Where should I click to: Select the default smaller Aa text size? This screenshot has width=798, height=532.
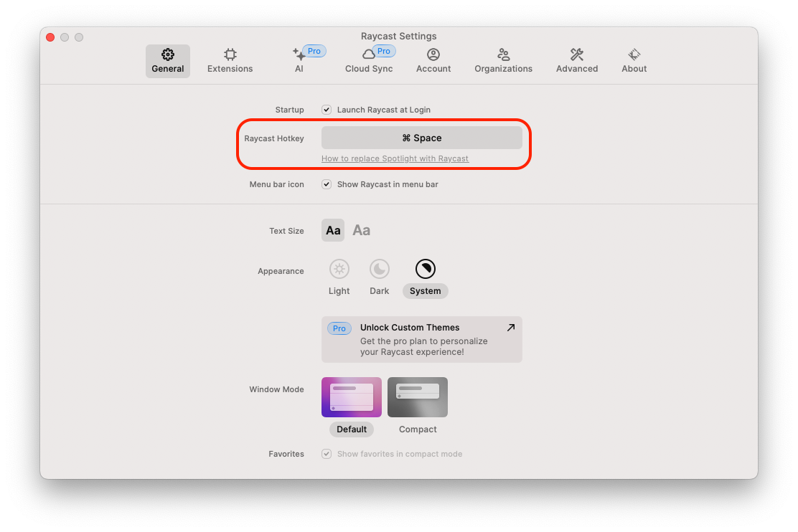pyautogui.click(x=333, y=230)
